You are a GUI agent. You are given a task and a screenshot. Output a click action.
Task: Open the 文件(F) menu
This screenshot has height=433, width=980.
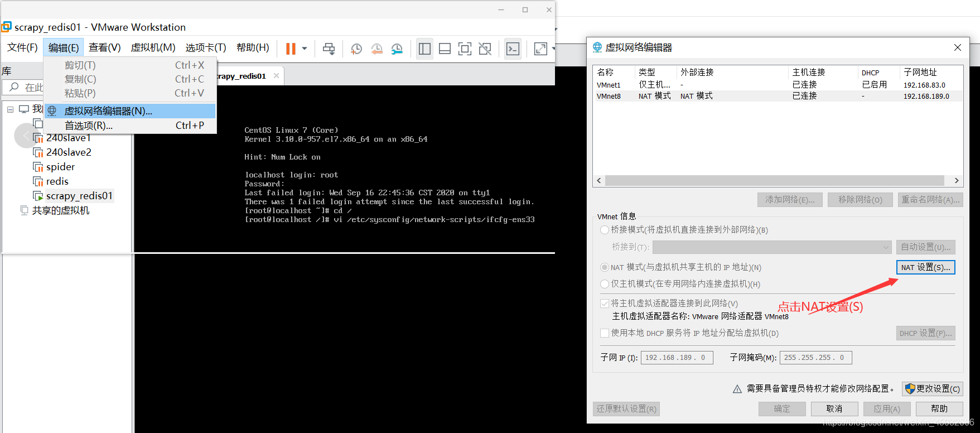pos(22,47)
